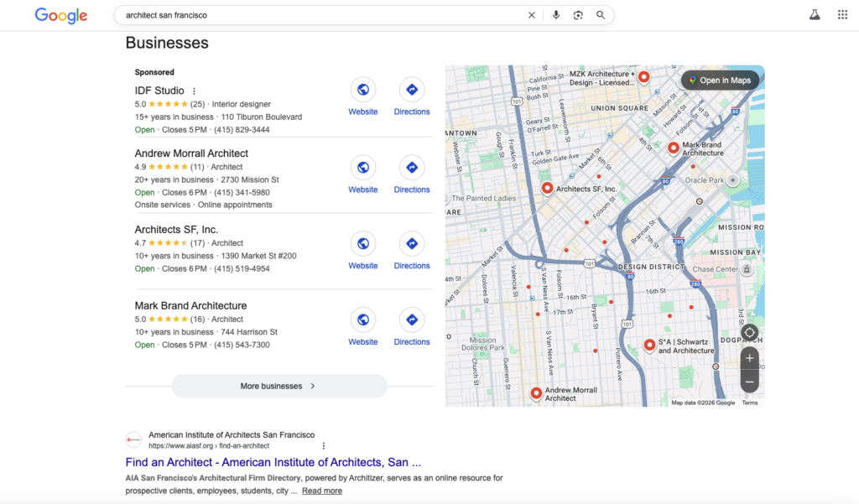Open options for AIA San Francisco result
This screenshot has width=859, height=504.
(x=324, y=446)
